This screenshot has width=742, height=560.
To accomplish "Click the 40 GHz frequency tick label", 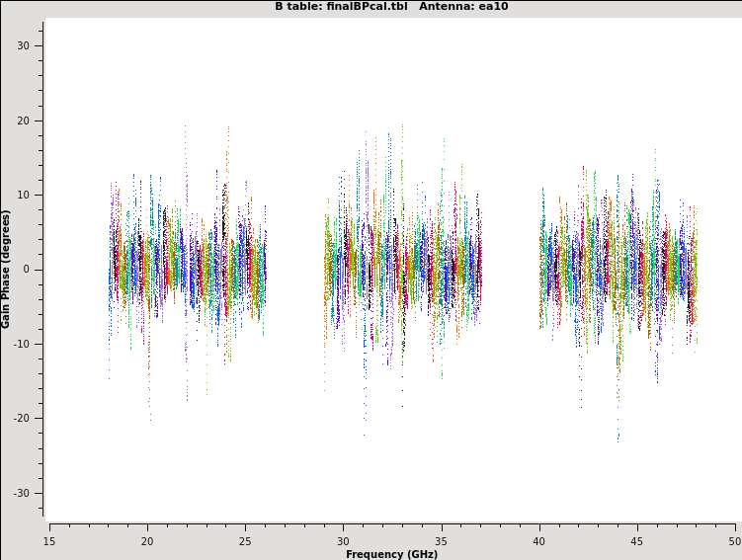I will click(539, 540).
